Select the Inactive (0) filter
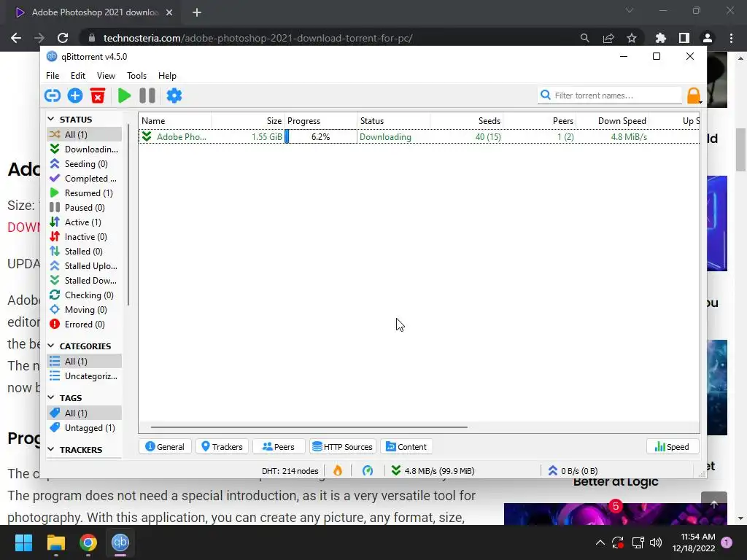This screenshot has height=560, width=747. tap(84, 237)
